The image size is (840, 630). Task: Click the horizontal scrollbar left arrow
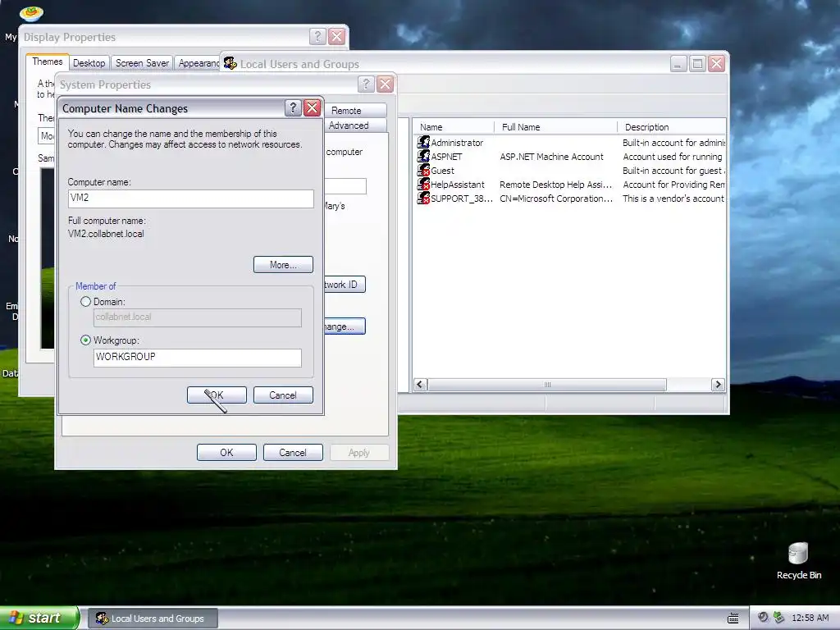point(421,385)
